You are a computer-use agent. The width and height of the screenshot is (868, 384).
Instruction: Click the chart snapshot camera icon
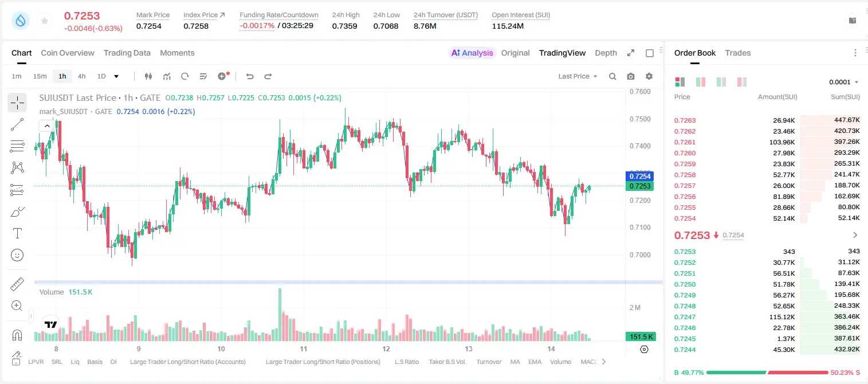(x=631, y=76)
